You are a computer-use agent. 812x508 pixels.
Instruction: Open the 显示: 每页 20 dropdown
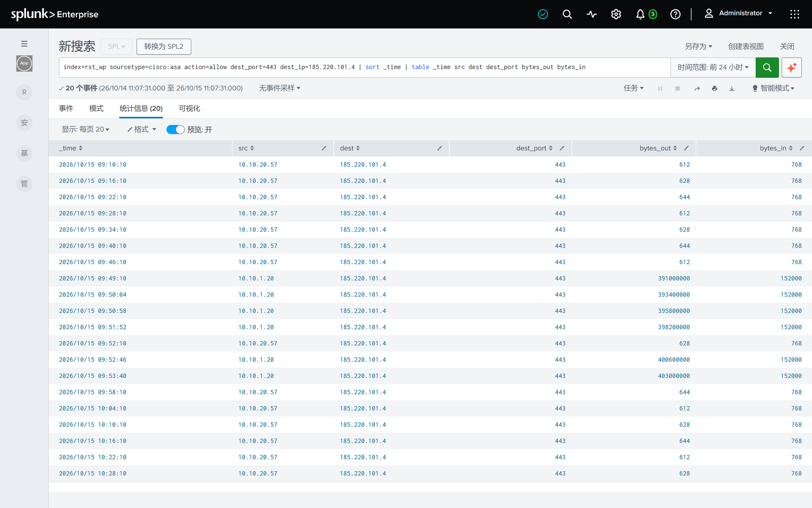point(86,129)
